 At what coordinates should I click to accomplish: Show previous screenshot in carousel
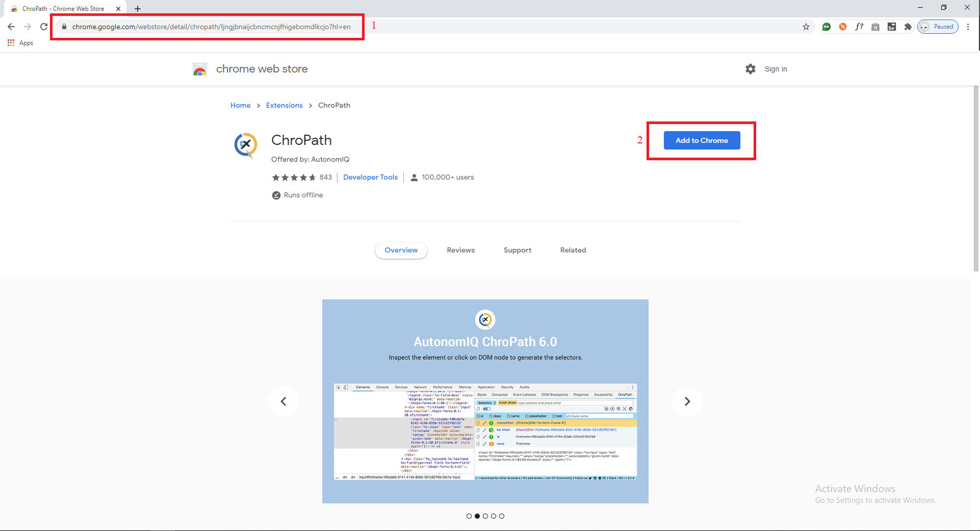pos(284,402)
